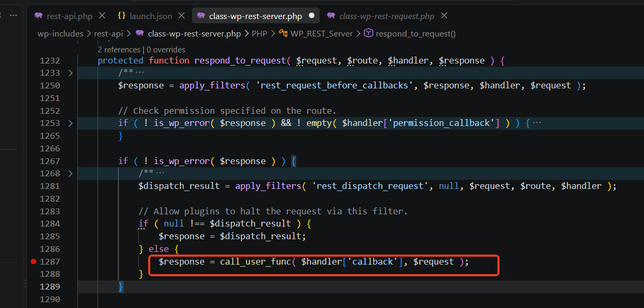Click respond_to_request() in breadcrumb
644x308 pixels.
[x=416, y=33]
